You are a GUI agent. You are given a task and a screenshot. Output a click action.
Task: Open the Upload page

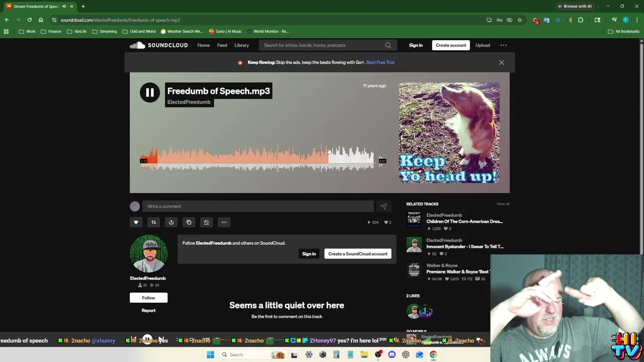[x=482, y=45]
